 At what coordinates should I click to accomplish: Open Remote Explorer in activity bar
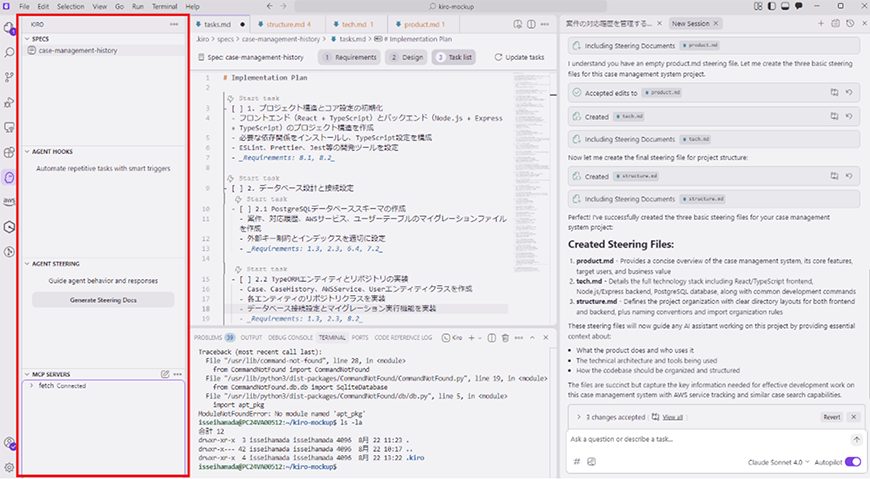click(9, 127)
